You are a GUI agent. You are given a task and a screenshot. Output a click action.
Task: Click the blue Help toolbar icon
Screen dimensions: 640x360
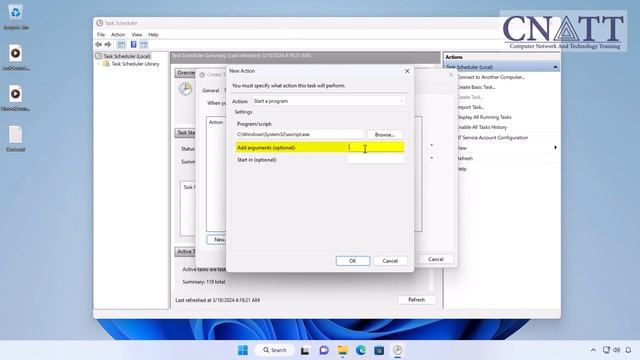133,44
